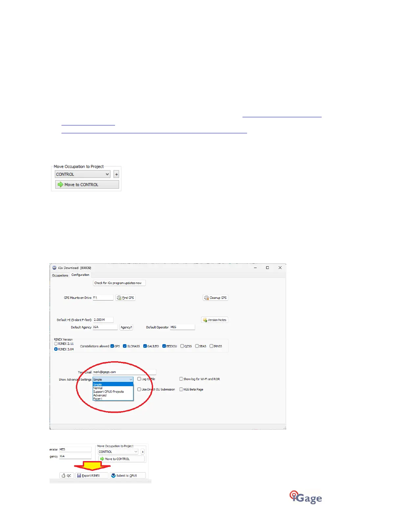Enable the IRNSS constellation checkbox
The width and height of the screenshot is (414, 532).
tap(212, 346)
